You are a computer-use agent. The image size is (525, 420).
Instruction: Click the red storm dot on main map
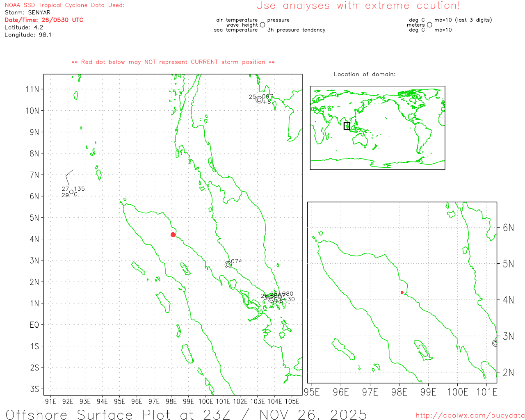coord(173,235)
